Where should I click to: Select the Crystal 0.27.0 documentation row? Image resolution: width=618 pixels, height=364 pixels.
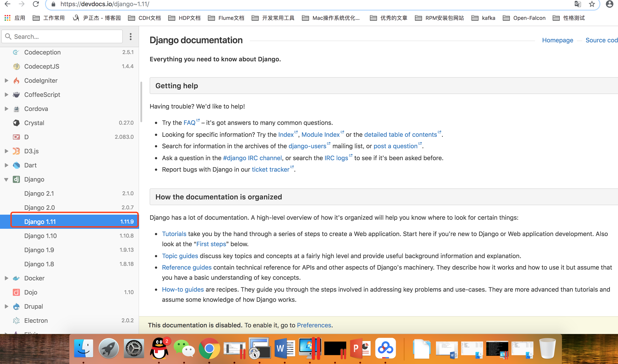(70, 123)
